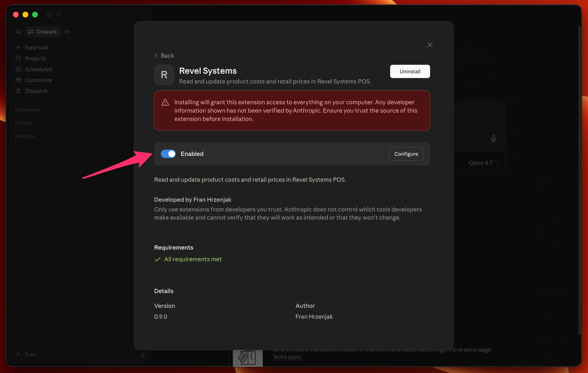Switch to the code mode icon

(67, 32)
